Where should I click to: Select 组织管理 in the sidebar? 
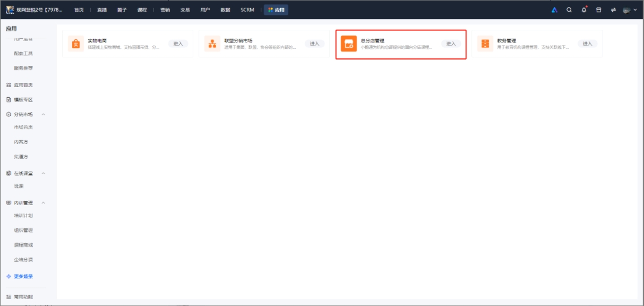coord(23,230)
